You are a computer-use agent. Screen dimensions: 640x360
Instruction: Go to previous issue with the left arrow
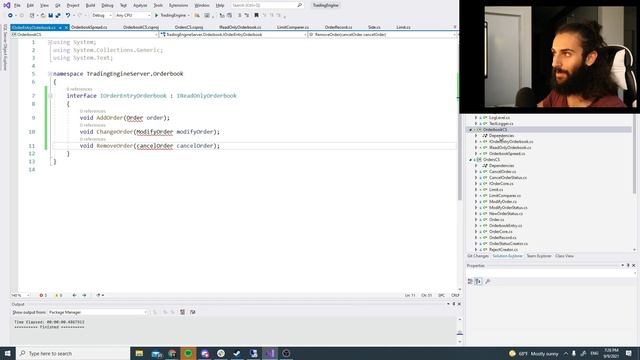click(74, 295)
